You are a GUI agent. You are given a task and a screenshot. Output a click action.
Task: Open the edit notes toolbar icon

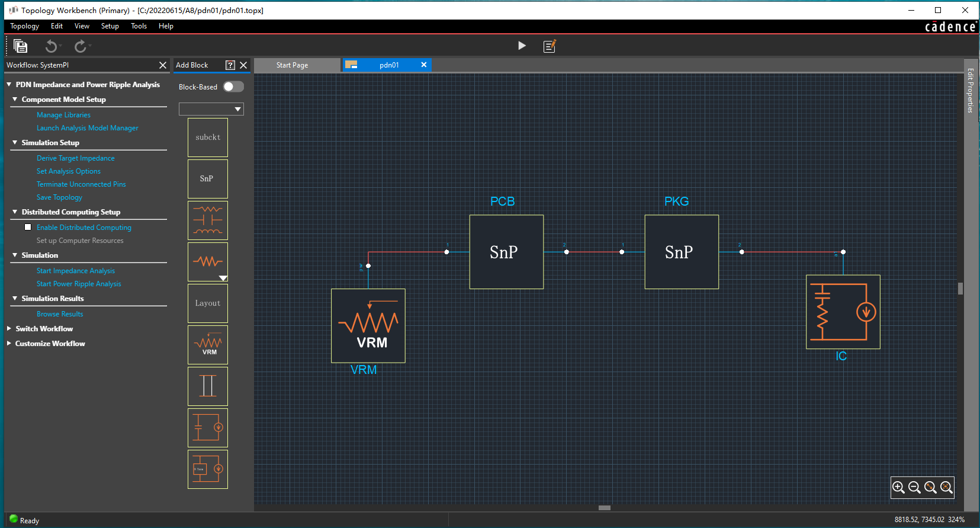(x=550, y=46)
